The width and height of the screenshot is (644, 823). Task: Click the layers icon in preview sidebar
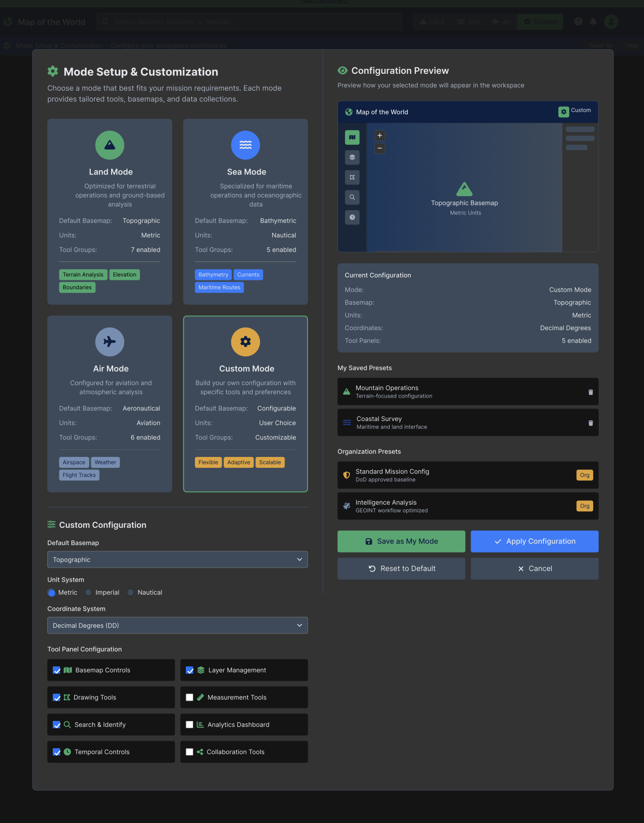tap(352, 157)
